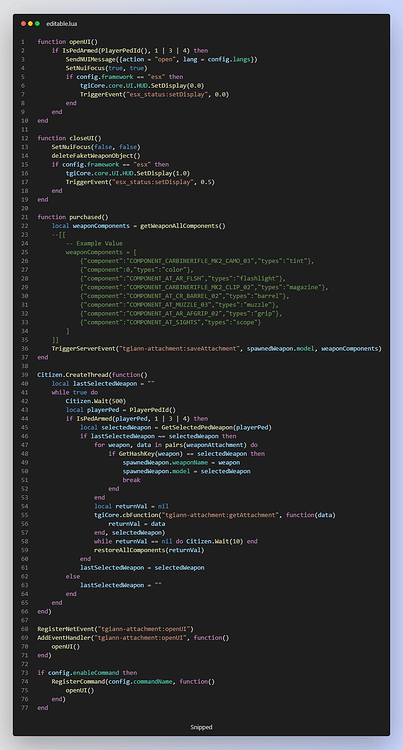Click the yellow minimize dot
This screenshot has height=750, width=403.
tap(30, 23)
